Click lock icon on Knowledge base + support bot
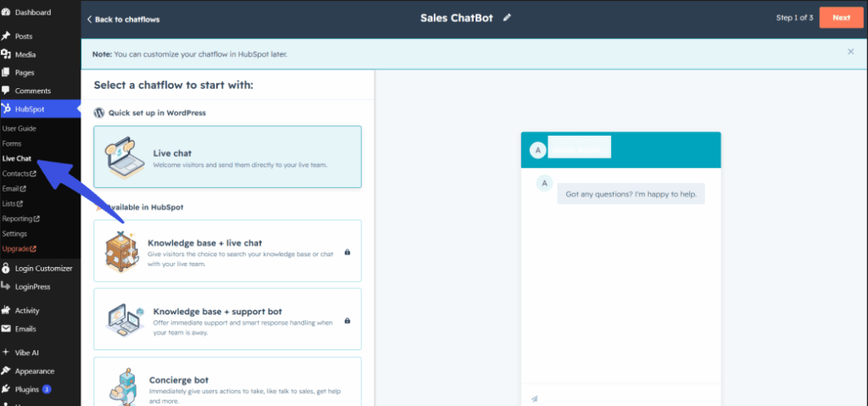This screenshot has width=868, height=406. pyautogui.click(x=347, y=320)
